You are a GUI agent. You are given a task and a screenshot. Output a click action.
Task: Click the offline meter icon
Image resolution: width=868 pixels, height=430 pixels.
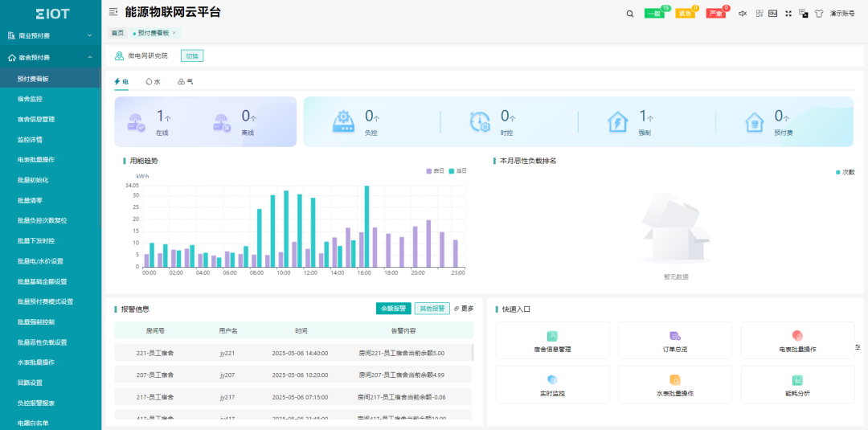(x=222, y=122)
